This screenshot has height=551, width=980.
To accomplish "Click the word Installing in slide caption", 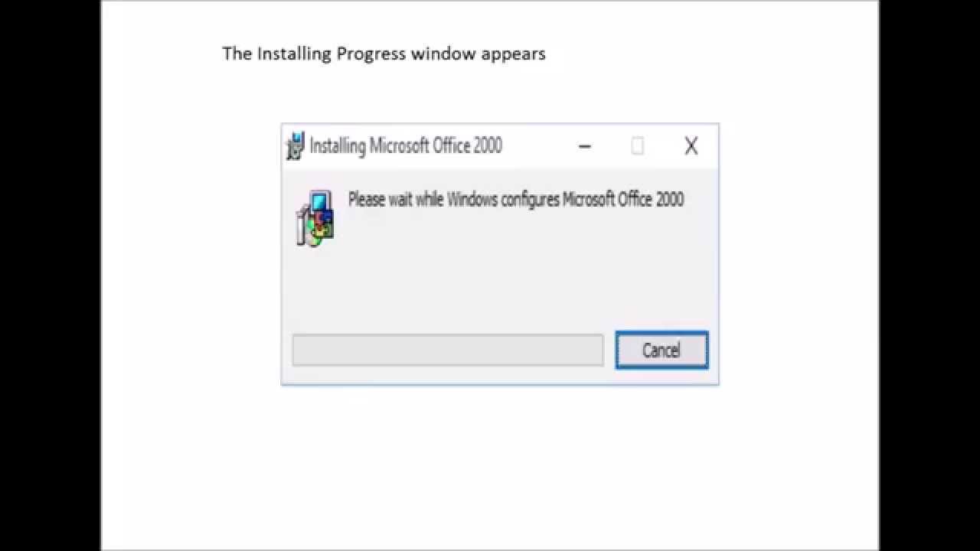I will coord(295,54).
